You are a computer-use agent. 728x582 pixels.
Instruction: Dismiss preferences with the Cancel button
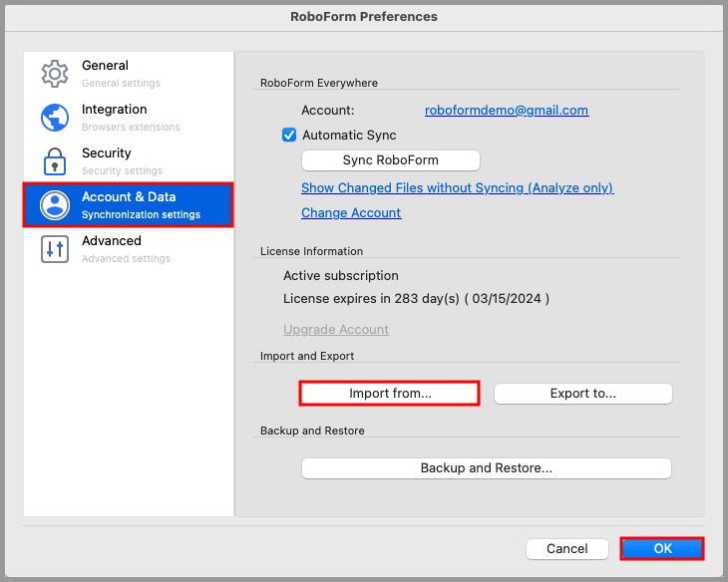click(566, 549)
